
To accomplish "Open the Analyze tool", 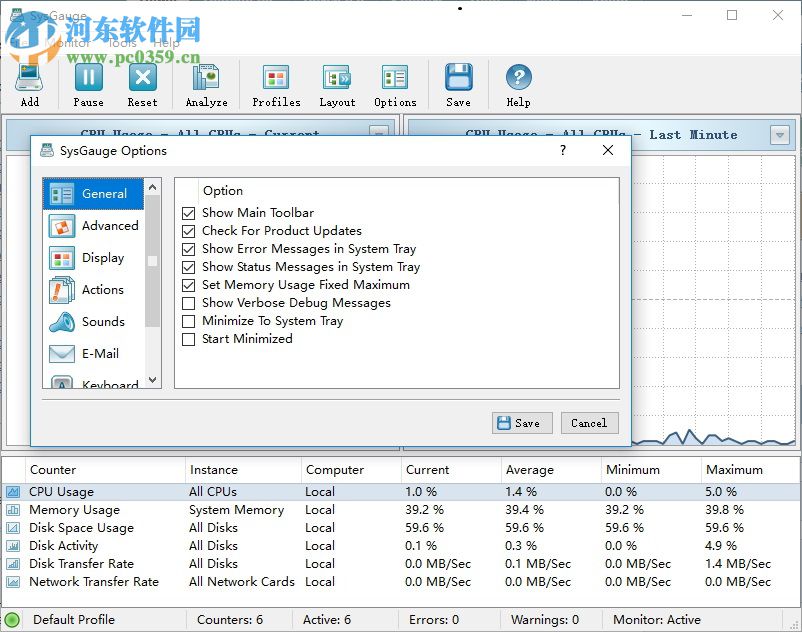I will coord(206,84).
